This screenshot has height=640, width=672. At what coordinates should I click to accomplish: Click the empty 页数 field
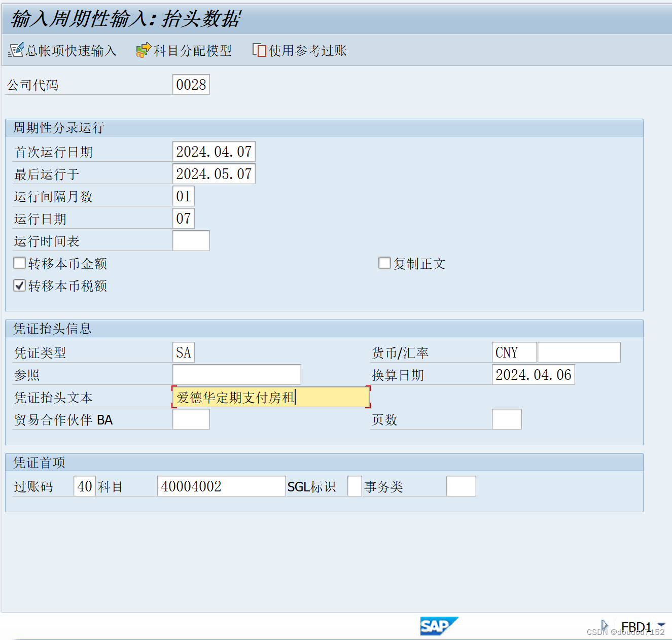pos(507,419)
